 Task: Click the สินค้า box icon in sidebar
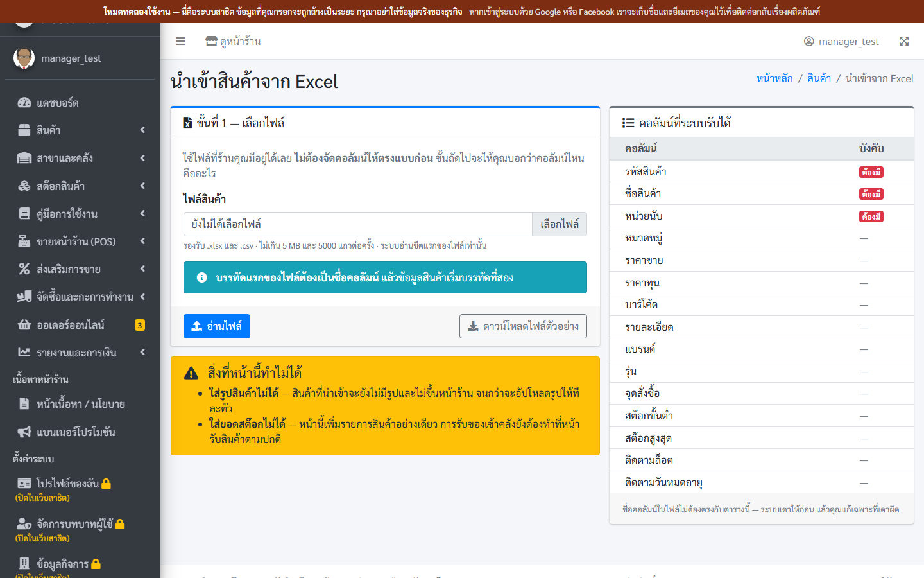point(24,130)
